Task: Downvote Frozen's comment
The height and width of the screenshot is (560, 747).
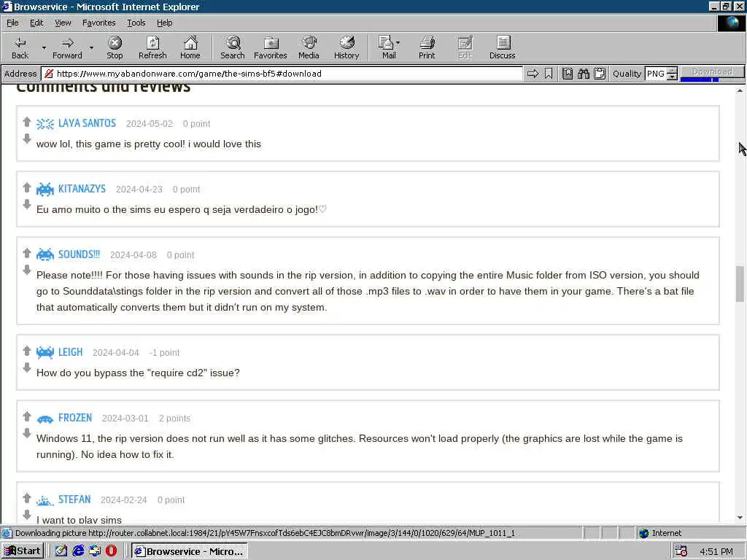Action: click(x=27, y=433)
